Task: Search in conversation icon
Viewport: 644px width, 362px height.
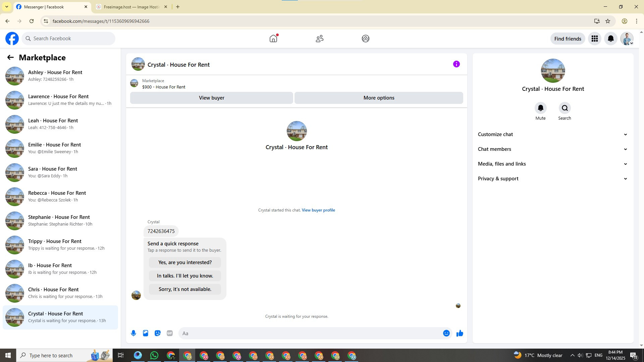Action: (565, 108)
